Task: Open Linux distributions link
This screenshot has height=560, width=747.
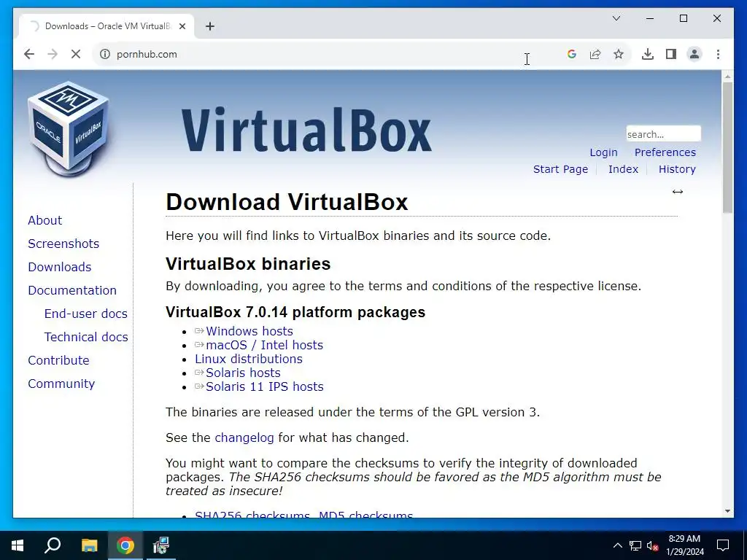Action: click(249, 359)
